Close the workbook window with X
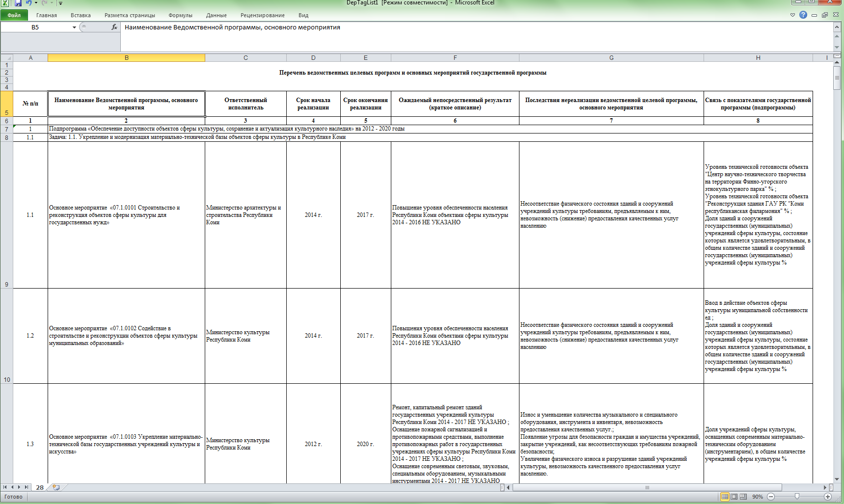844x504 pixels. (x=836, y=15)
